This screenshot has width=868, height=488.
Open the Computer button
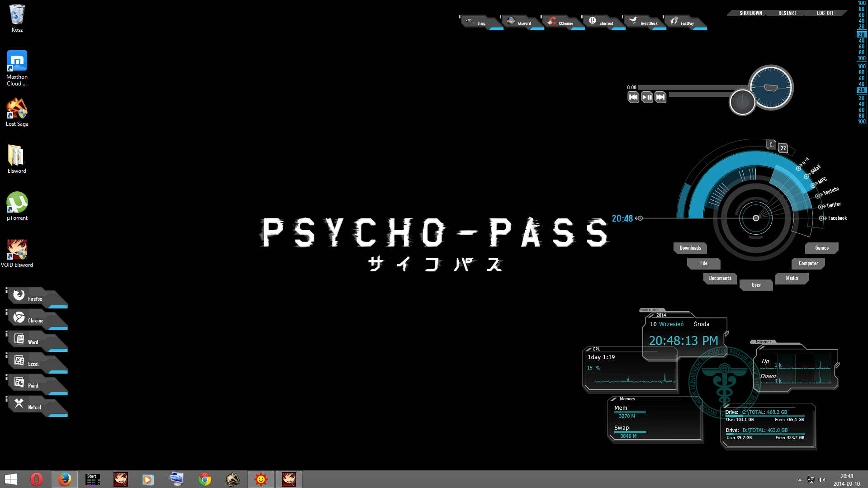click(x=808, y=263)
